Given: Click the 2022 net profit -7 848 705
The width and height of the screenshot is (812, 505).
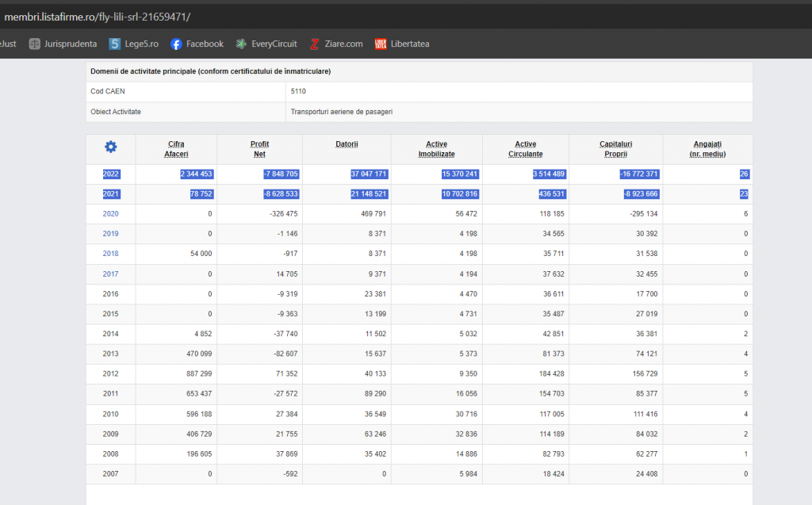Looking at the screenshot, I should tap(282, 174).
